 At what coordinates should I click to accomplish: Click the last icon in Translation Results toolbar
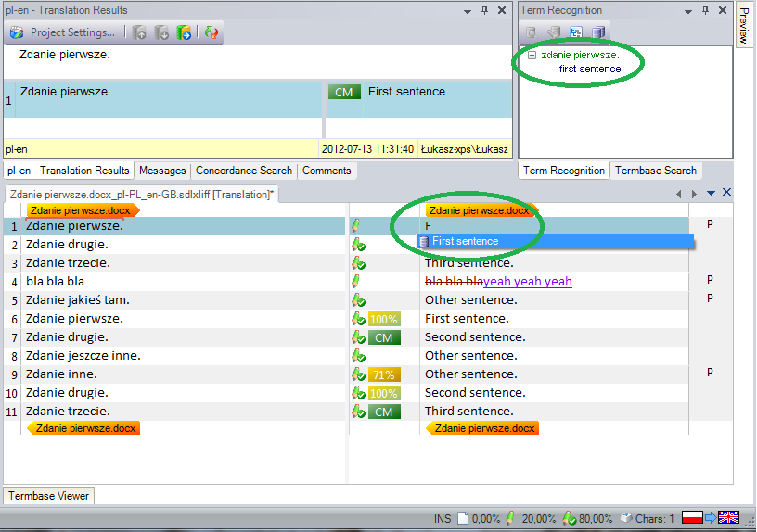[212, 32]
